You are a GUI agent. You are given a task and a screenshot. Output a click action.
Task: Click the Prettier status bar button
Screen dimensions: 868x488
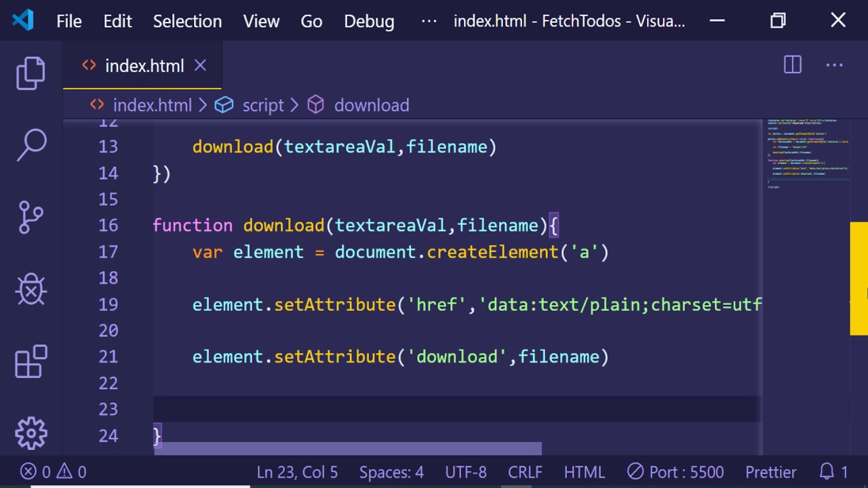[771, 472]
